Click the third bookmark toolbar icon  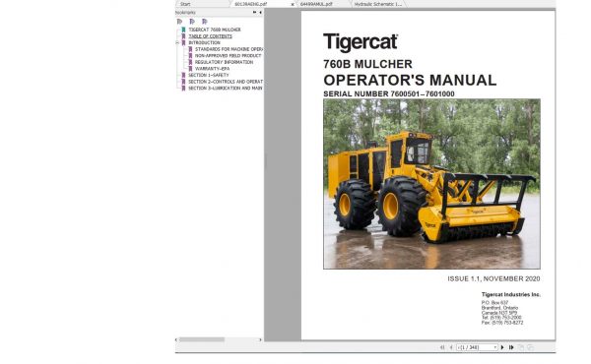coord(205,22)
